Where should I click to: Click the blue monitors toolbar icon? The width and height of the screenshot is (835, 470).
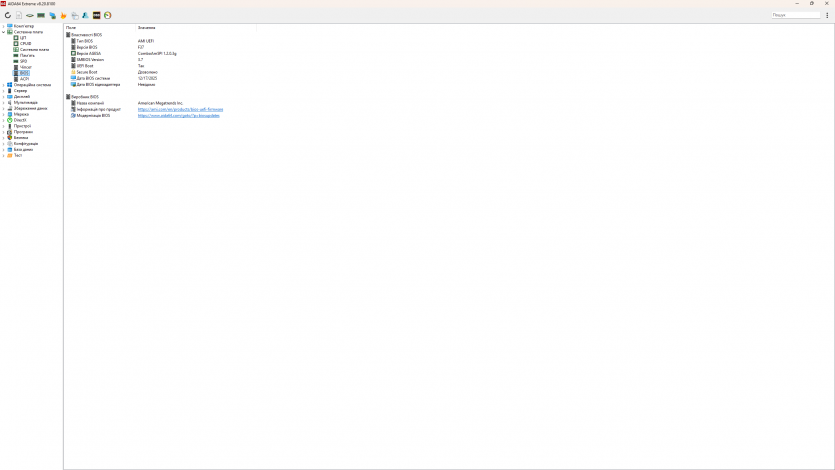[x=52, y=15]
